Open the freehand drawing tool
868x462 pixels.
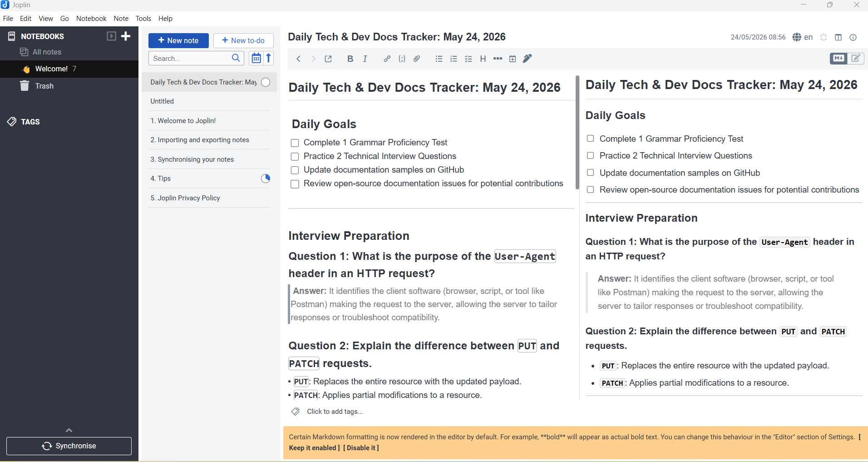528,59
